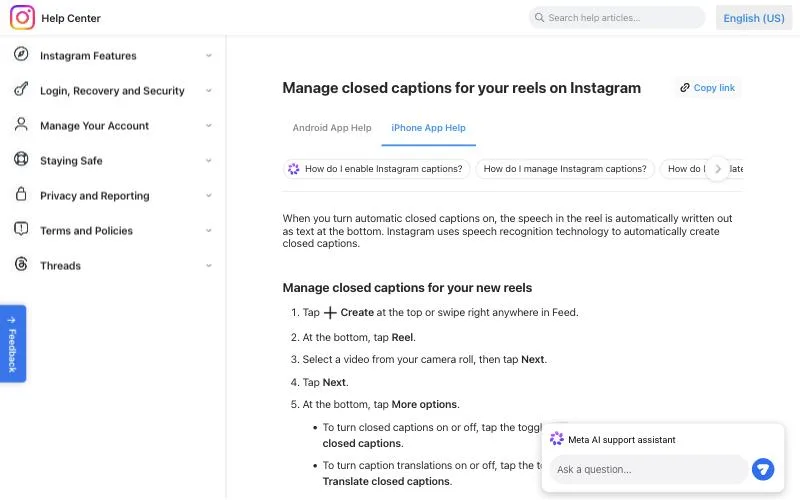The width and height of the screenshot is (800, 500).
Task: Click the Instagram logo icon
Action: click(22, 17)
